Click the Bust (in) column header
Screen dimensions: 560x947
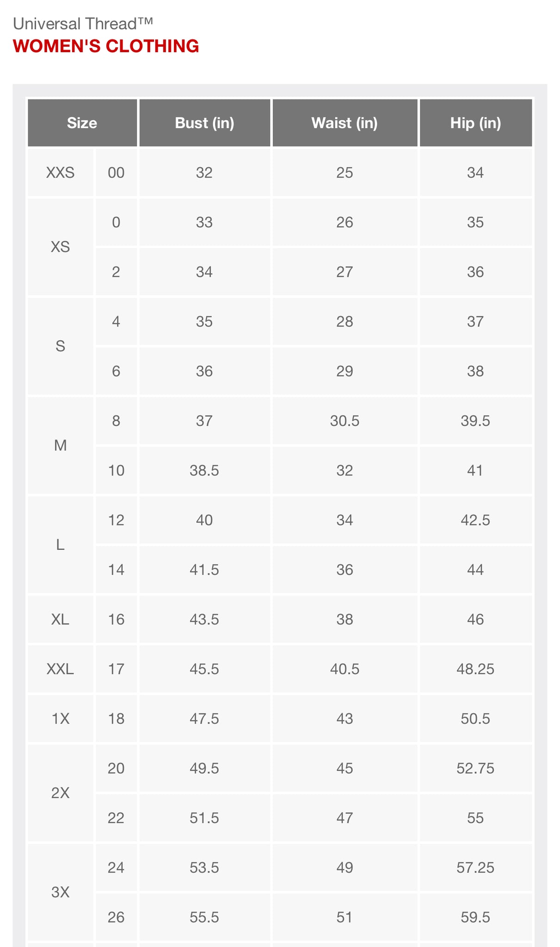click(204, 123)
